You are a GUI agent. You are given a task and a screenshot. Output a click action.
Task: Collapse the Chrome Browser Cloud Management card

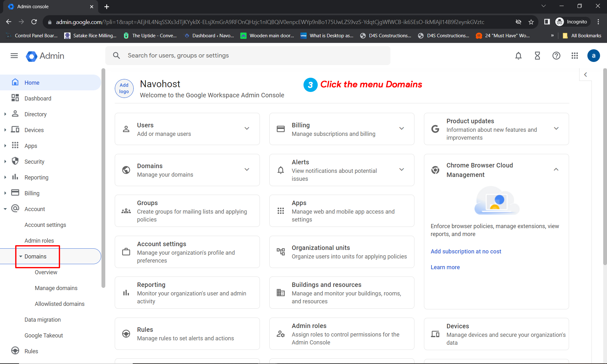click(x=556, y=170)
